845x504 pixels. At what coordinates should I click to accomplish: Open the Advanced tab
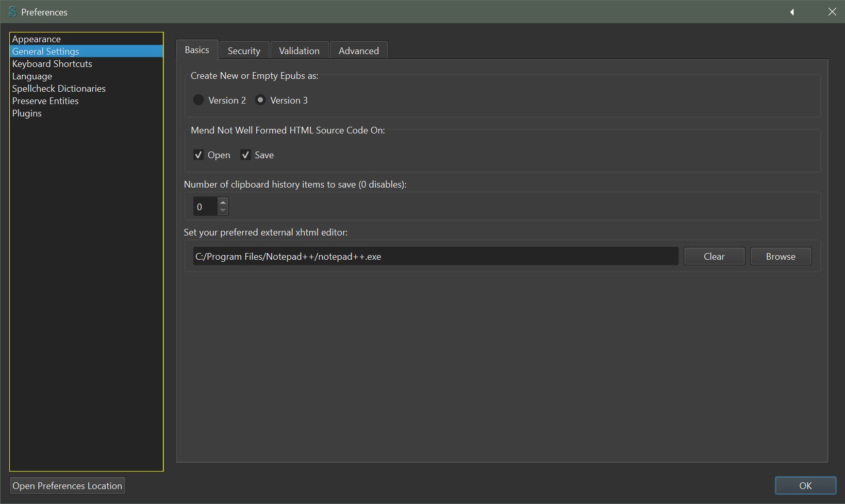(359, 51)
